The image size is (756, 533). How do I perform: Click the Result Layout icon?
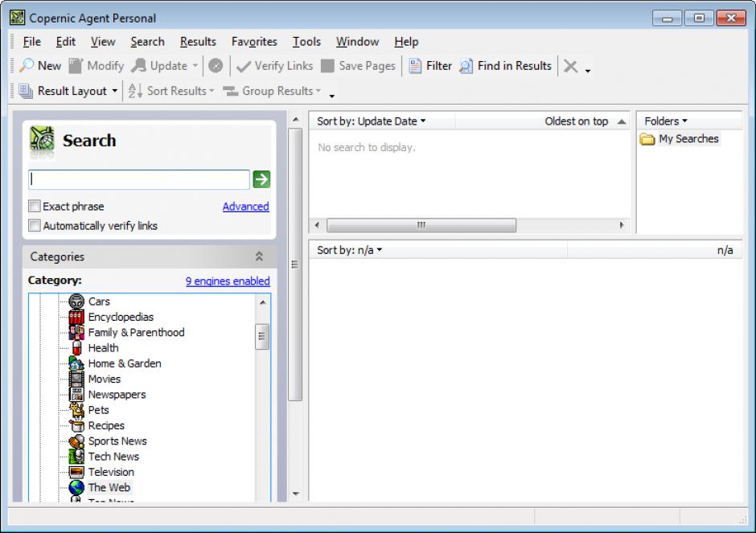[26, 91]
